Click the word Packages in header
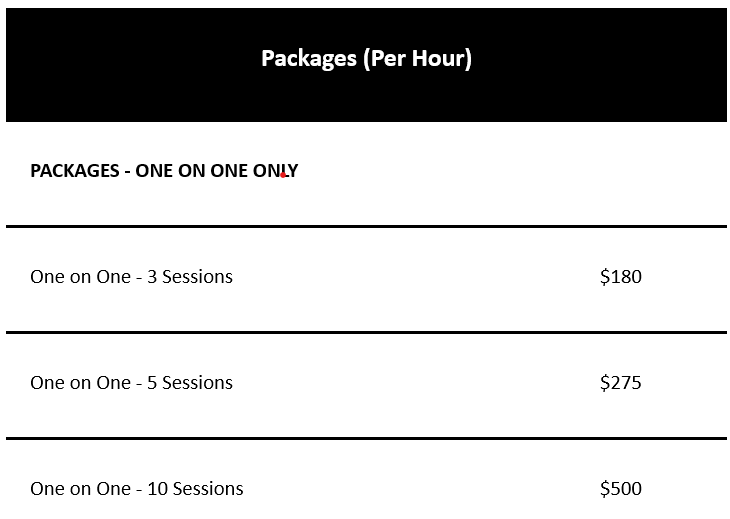The height and width of the screenshot is (519, 730). 309,59
